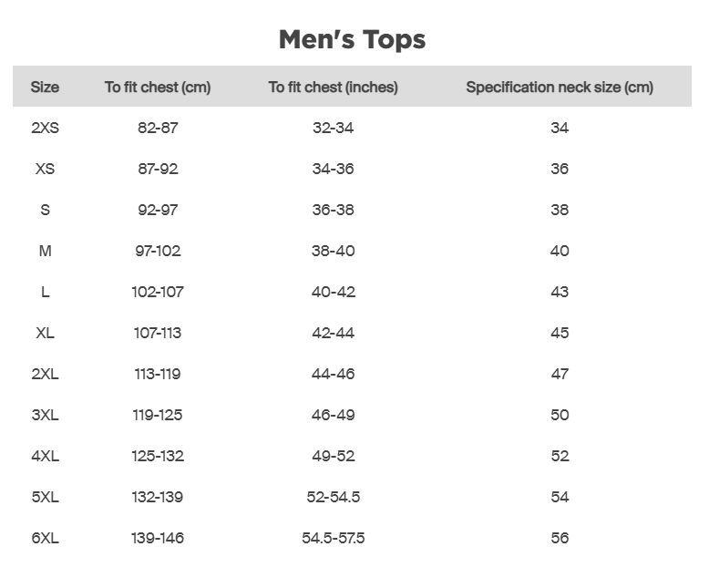
Task: Click the XS size label
Action: click(45, 169)
